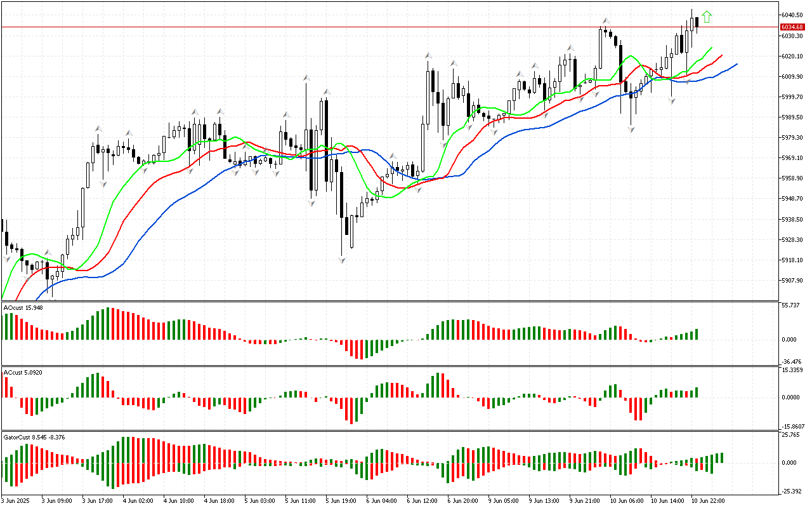The height and width of the screenshot is (508, 812).
Task: Click the ACcust 5.0920 indicator label
Action: (23, 373)
